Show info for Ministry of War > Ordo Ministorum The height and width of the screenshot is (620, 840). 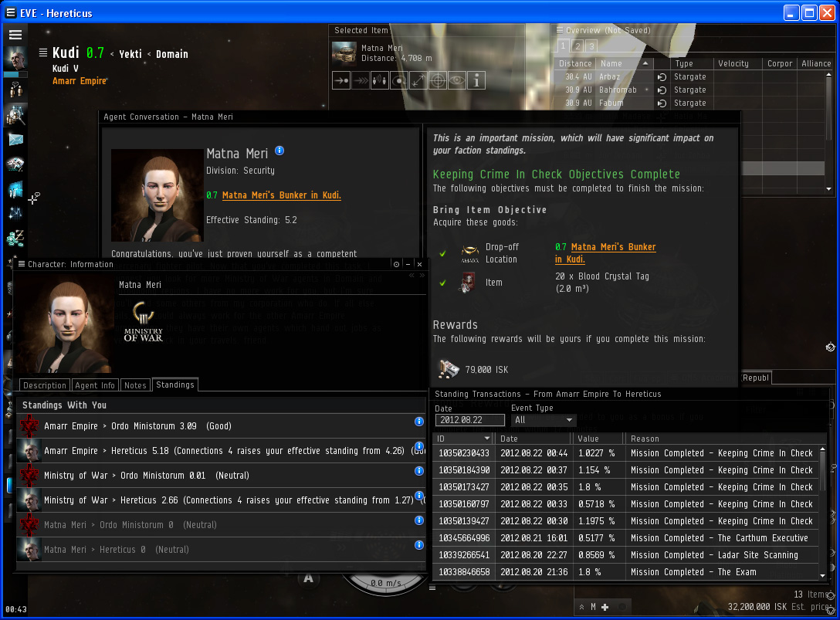pyautogui.click(x=419, y=471)
